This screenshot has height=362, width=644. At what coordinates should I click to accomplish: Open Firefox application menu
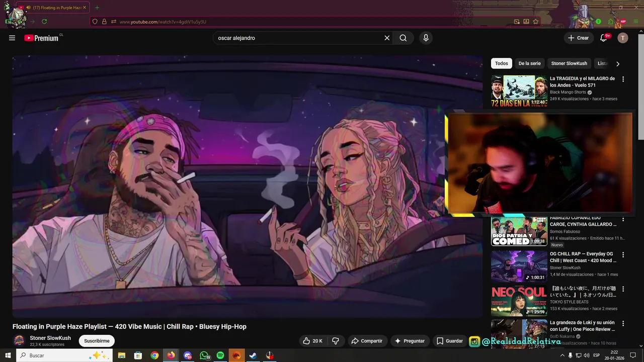tap(635, 22)
